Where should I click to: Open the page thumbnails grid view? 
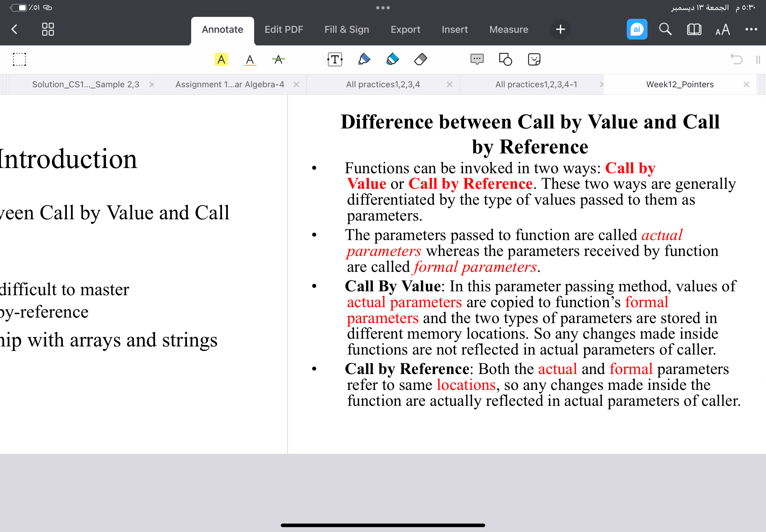click(x=48, y=29)
